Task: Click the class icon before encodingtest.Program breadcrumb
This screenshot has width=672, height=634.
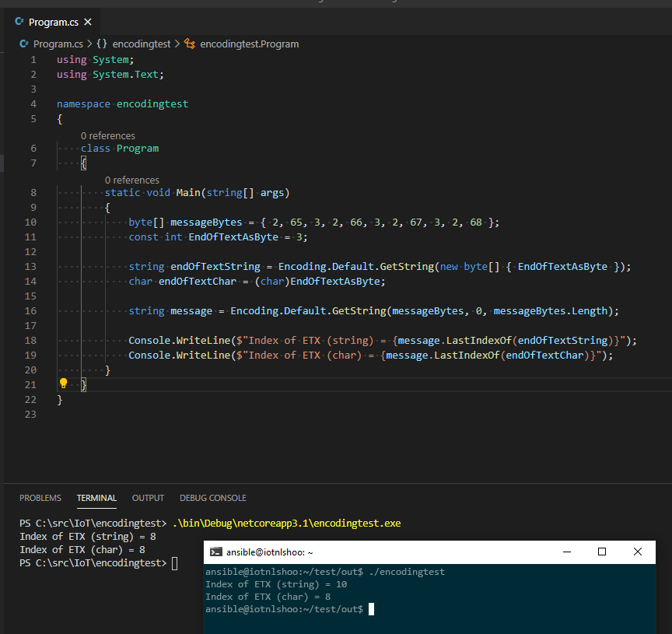Action: [x=190, y=44]
